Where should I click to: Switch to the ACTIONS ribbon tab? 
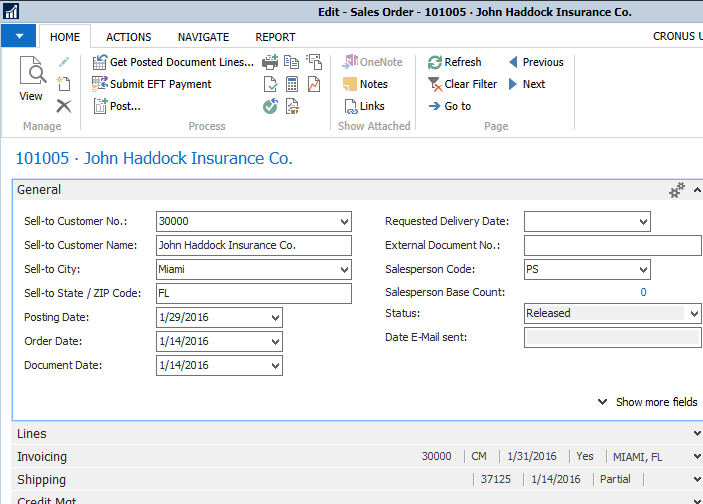coord(129,37)
